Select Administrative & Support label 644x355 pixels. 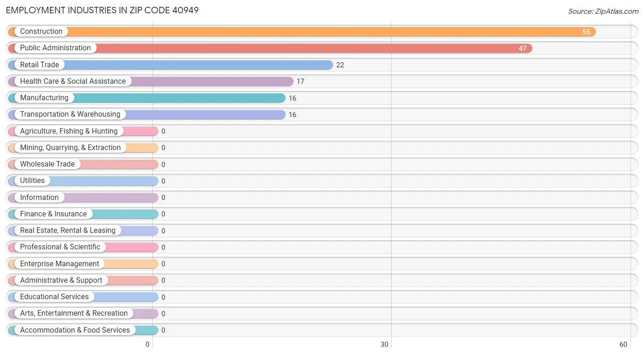pyautogui.click(x=61, y=280)
